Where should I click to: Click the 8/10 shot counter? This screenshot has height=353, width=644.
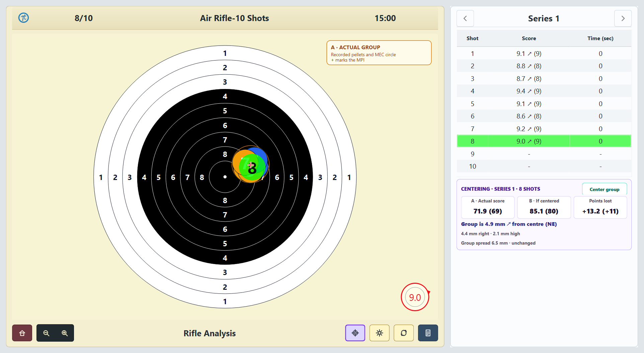(x=84, y=18)
